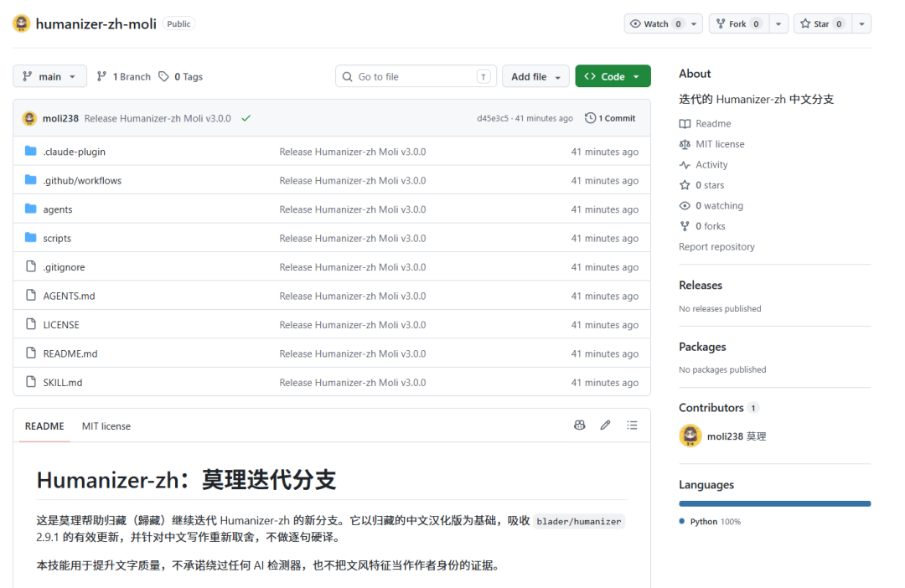
Task: Click the Packages heading link
Action: (x=702, y=347)
